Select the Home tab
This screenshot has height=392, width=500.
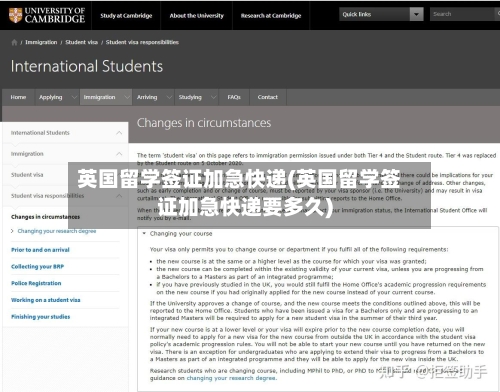18,97
